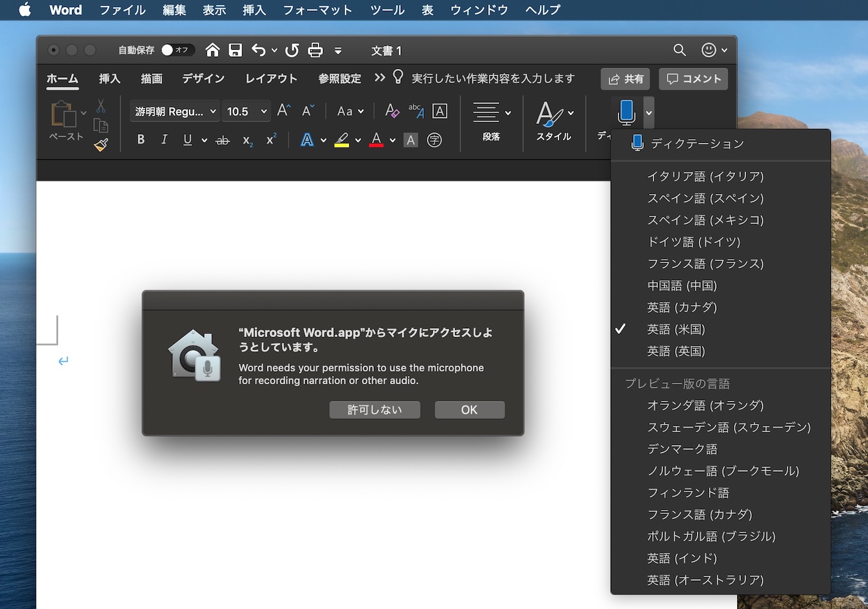Click 許可しない to deny microphone
The height and width of the screenshot is (609, 868).
375,410
